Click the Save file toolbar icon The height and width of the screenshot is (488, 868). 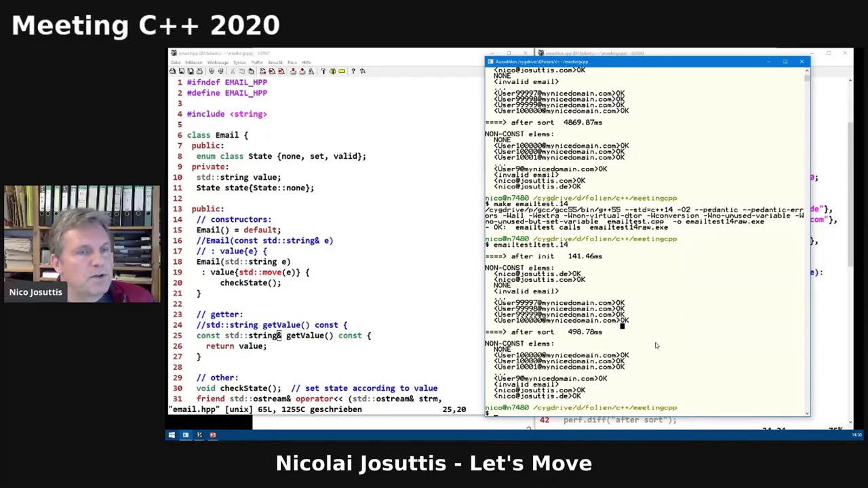tap(181, 71)
